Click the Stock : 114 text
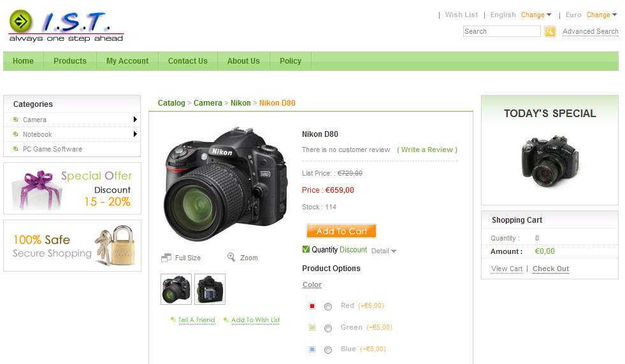Screen dimensions: 625x364 319,207
